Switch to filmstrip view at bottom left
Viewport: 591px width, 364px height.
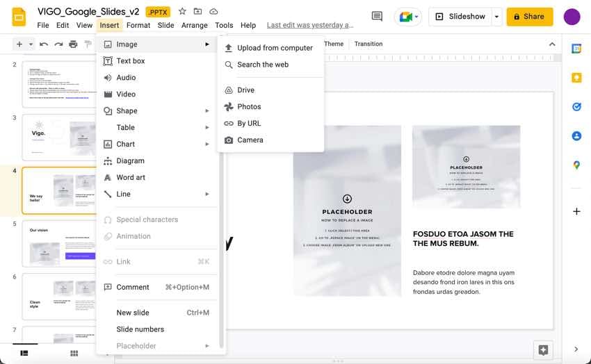(x=24, y=354)
